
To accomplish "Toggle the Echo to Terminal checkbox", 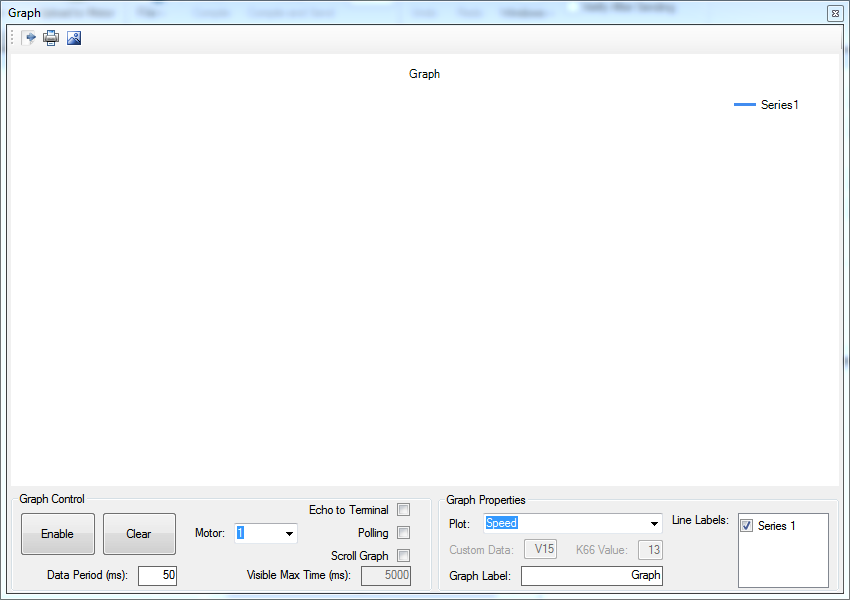I will coord(404,510).
